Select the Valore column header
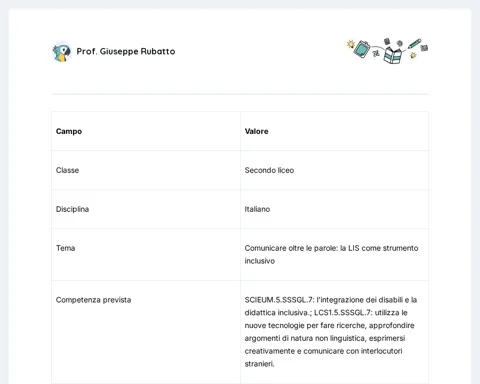The height and width of the screenshot is (384, 480). (x=256, y=131)
